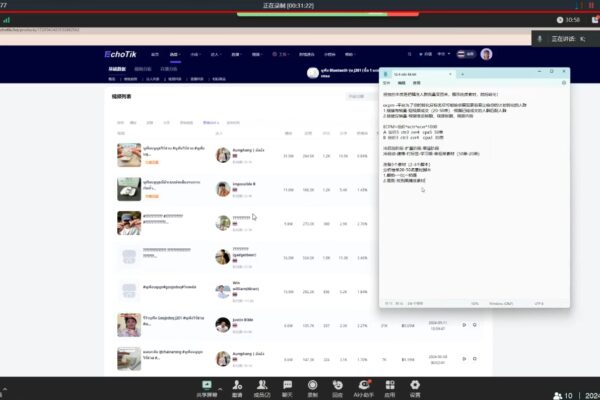This screenshot has width=600, height=400.
Task: Expand the videos nav dropdown in EchoTik
Action: coord(256,54)
